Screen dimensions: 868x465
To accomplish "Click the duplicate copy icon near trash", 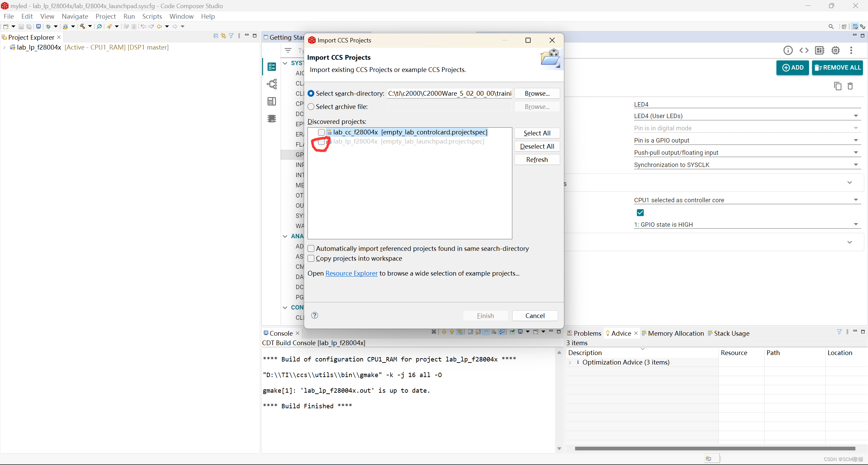I will pos(837,86).
